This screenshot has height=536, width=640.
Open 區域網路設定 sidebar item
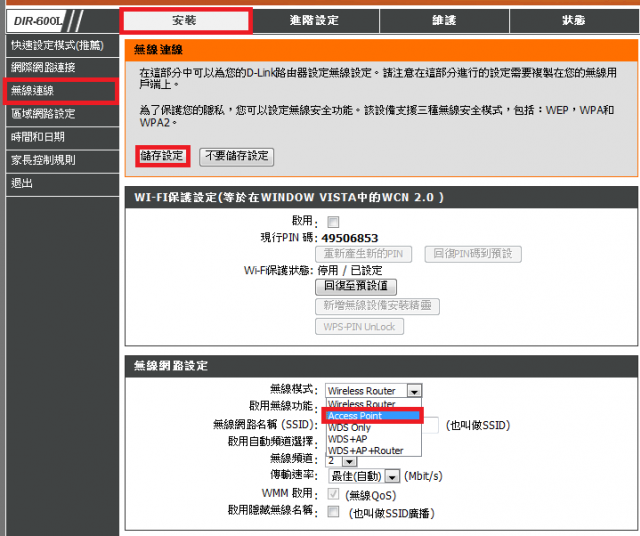(x=62, y=114)
